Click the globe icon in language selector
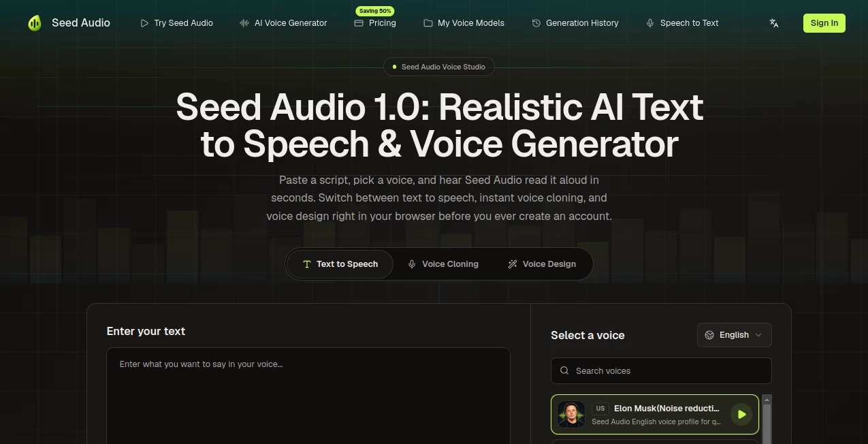868x444 pixels. click(709, 335)
